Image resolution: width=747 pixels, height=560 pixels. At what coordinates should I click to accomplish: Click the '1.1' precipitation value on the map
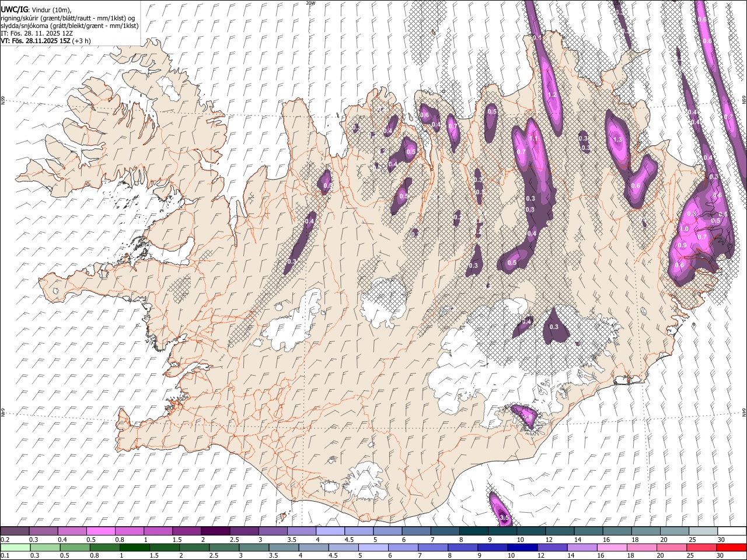533,139
